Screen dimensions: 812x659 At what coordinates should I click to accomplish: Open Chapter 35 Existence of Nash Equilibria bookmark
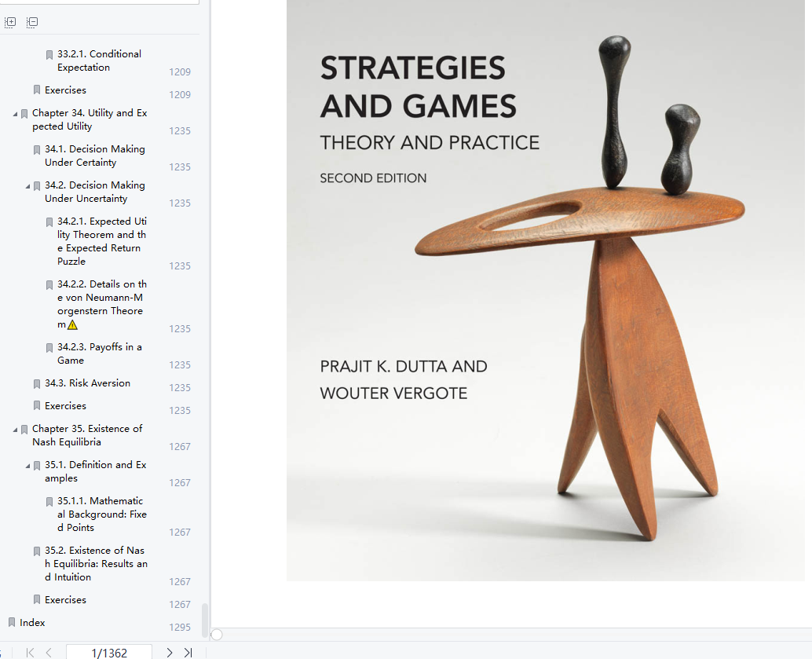pyautogui.click(x=87, y=435)
